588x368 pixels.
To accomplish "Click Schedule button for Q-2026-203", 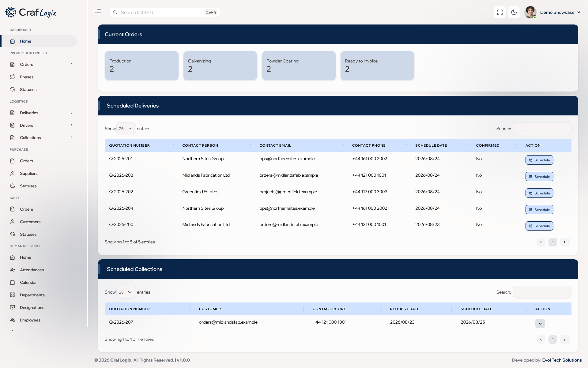I will (539, 177).
